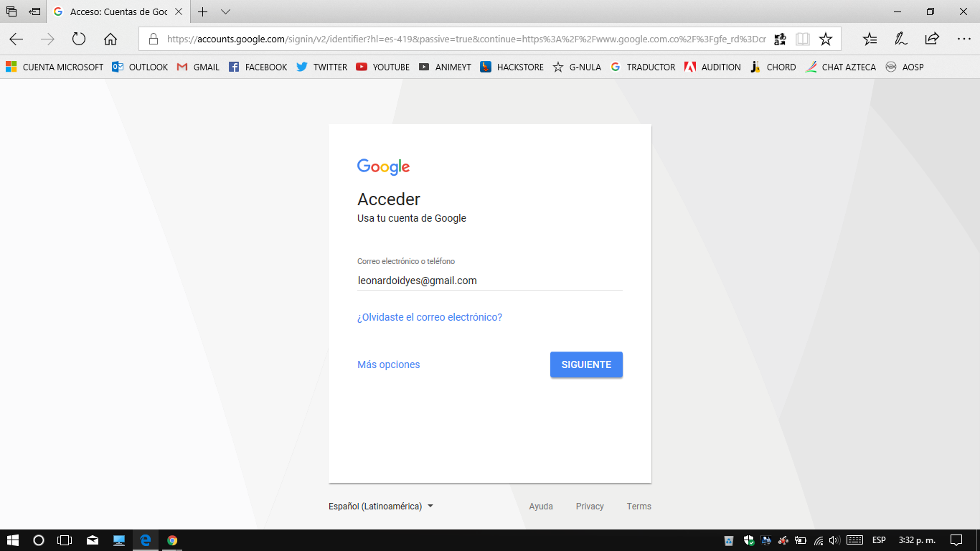This screenshot has height=551, width=980.
Task: Go to the home page
Action: pos(110,39)
